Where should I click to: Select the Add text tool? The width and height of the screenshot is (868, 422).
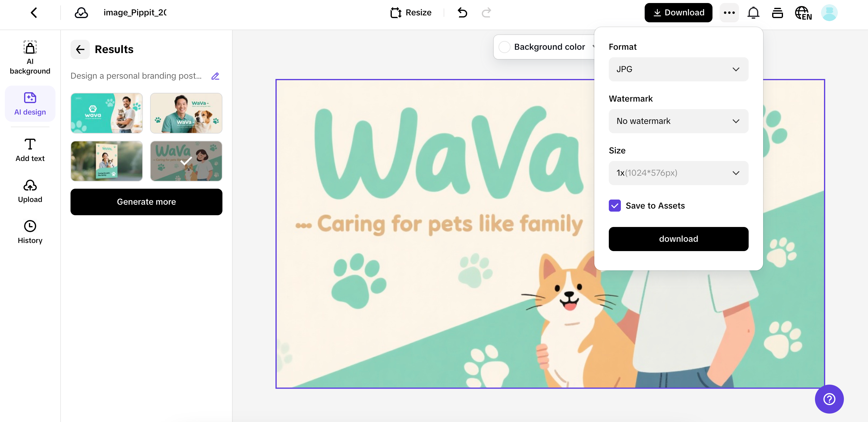click(30, 150)
